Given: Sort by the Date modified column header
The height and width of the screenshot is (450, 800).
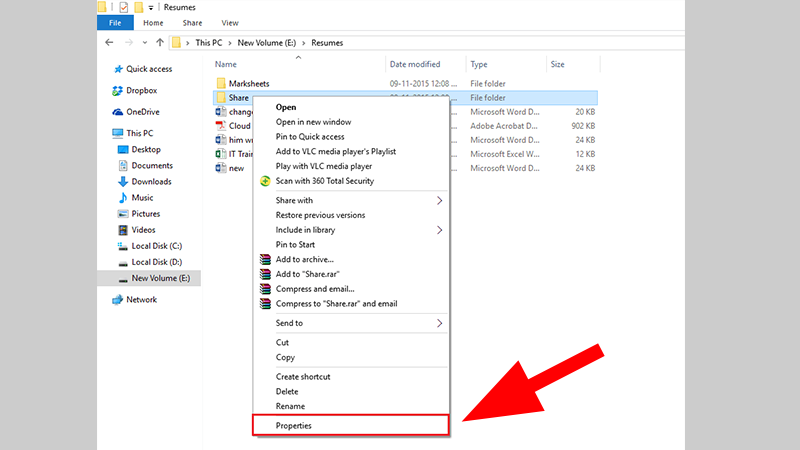Looking at the screenshot, I should (415, 64).
